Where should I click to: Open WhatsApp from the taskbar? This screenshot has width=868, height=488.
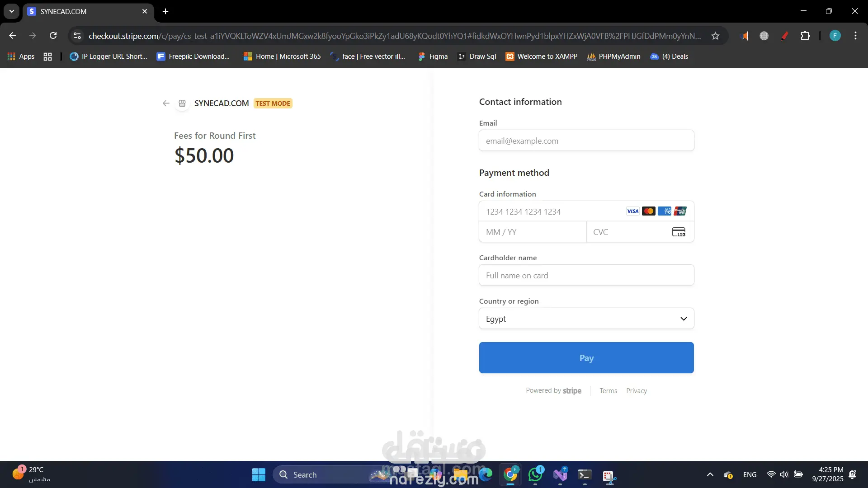coord(535,475)
